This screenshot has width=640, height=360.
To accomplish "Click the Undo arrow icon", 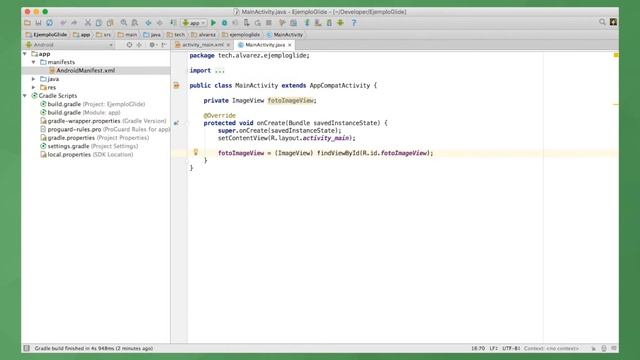I will (x=63, y=23).
